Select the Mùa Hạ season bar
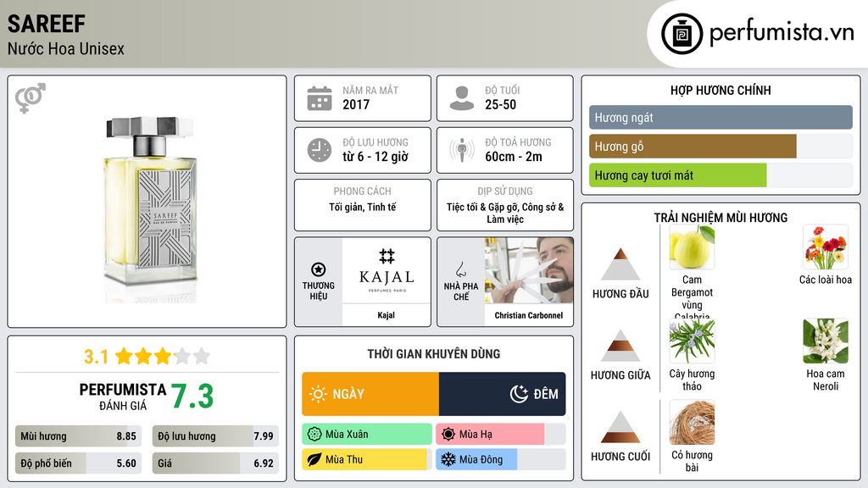 [x=500, y=435]
